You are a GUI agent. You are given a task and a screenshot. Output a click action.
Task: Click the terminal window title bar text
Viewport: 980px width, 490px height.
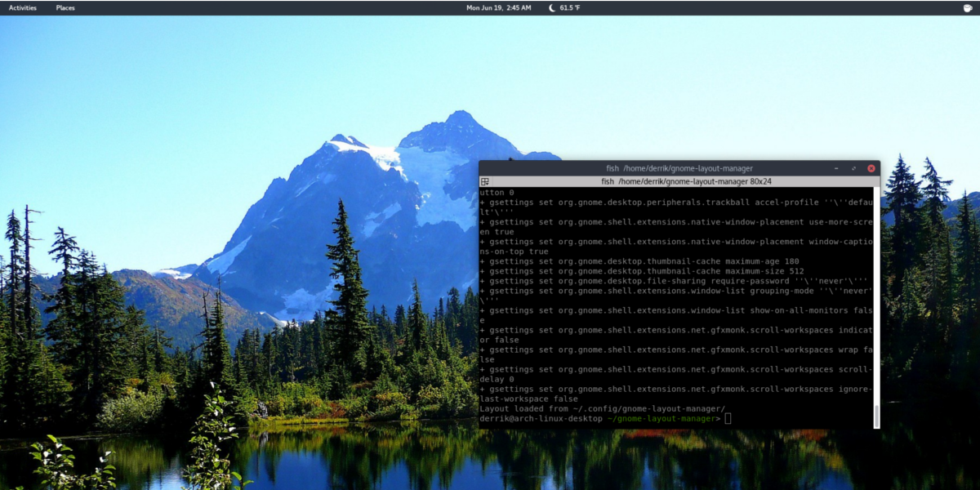click(679, 168)
